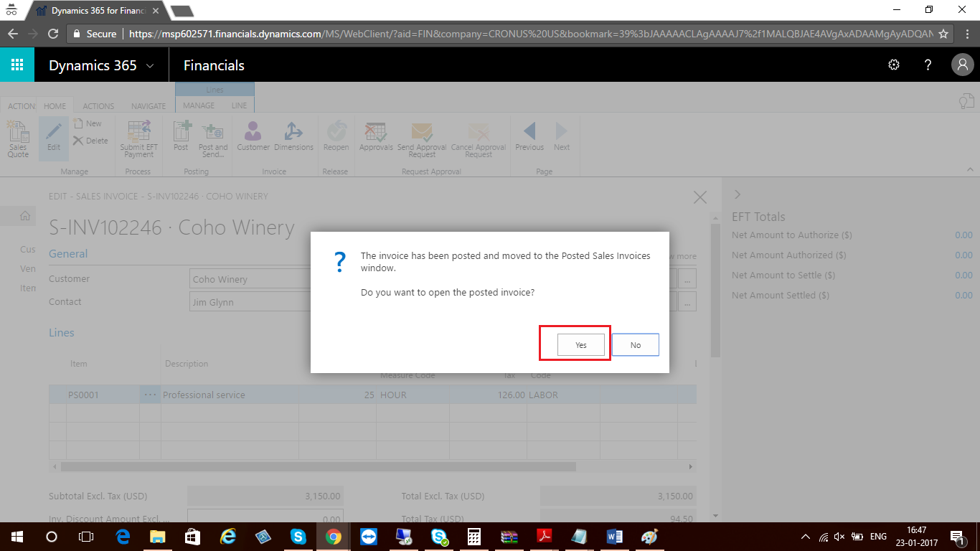980x551 pixels.
Task: Switch to the MANAGE lines tab
Action: click(x=199, y=105)
